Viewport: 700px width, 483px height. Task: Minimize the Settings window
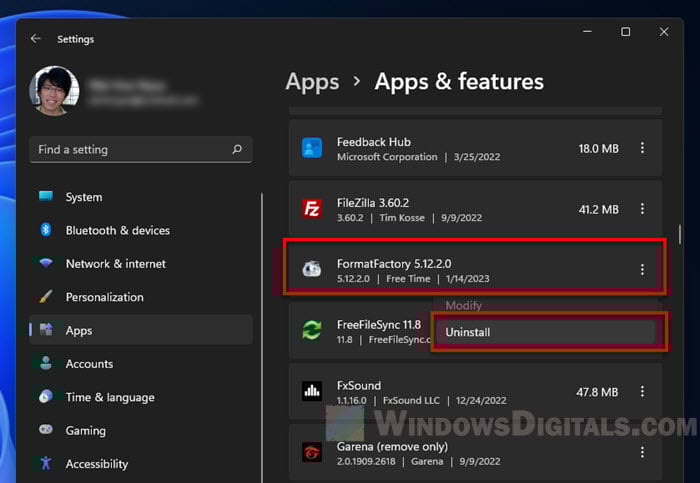click(x=587, y=32)
